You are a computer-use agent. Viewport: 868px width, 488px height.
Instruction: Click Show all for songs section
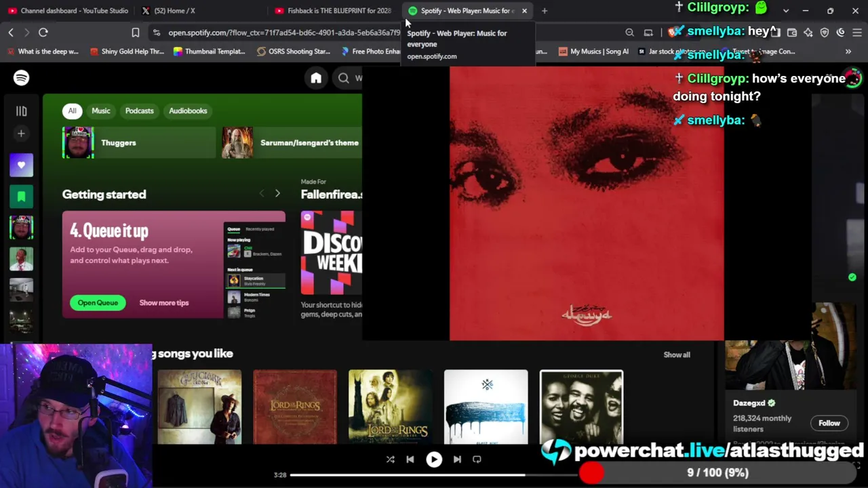tap(677, 354)
